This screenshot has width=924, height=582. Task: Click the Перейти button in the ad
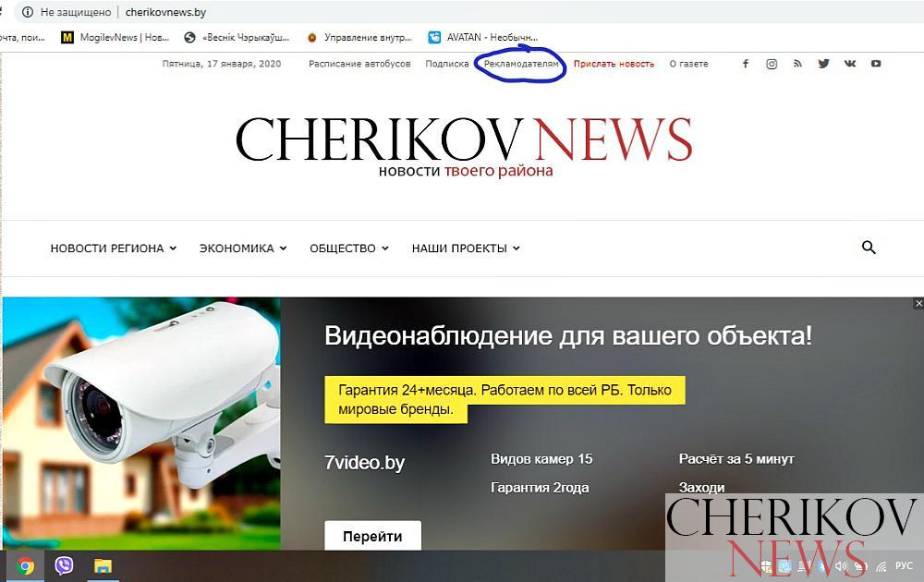click(372, 536)
